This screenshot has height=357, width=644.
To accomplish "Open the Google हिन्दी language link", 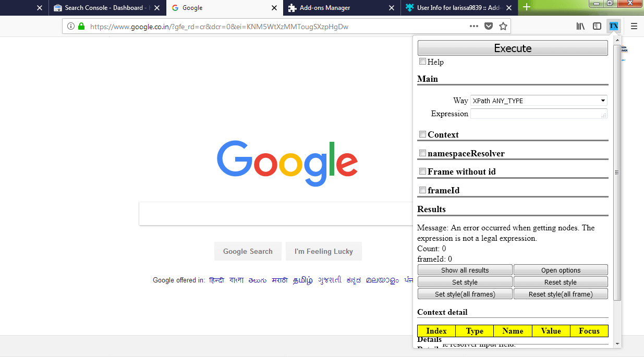I will pos(216,280).
